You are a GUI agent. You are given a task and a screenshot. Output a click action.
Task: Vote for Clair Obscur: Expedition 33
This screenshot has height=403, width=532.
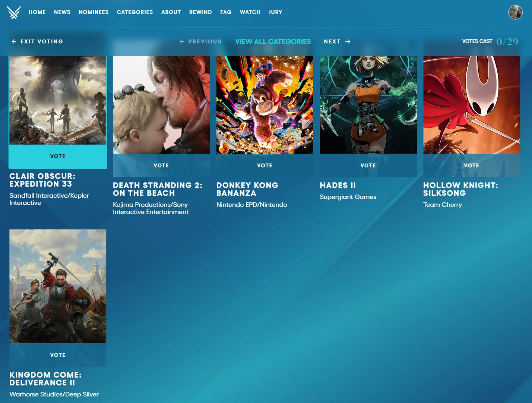point(58,156)
